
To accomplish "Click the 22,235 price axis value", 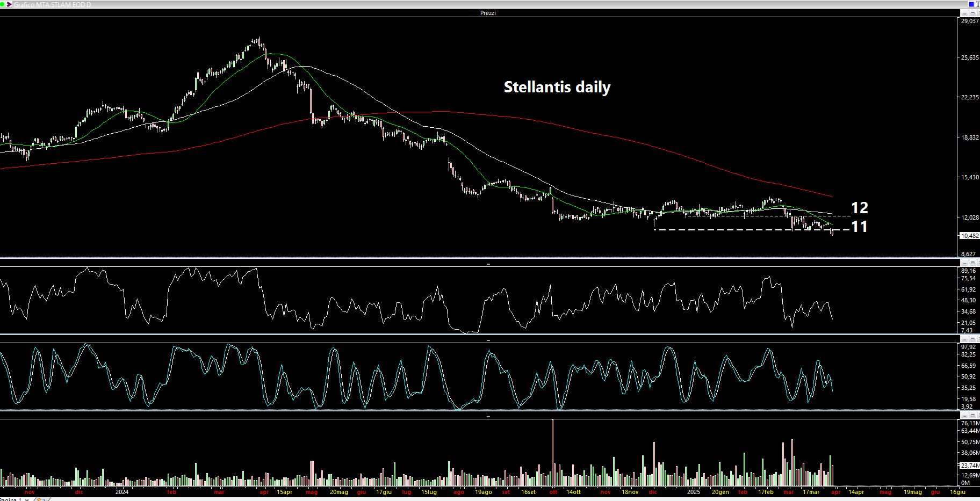I will coord(970,97).
